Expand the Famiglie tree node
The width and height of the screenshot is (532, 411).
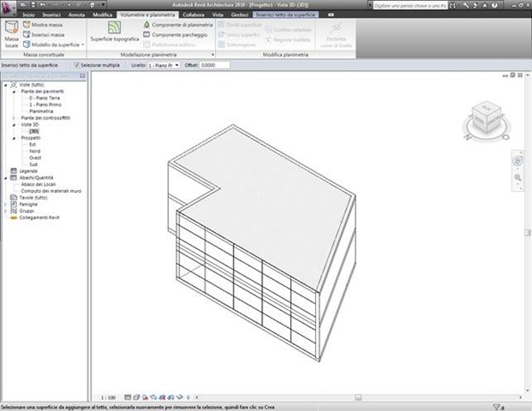(x=5, y=204)
